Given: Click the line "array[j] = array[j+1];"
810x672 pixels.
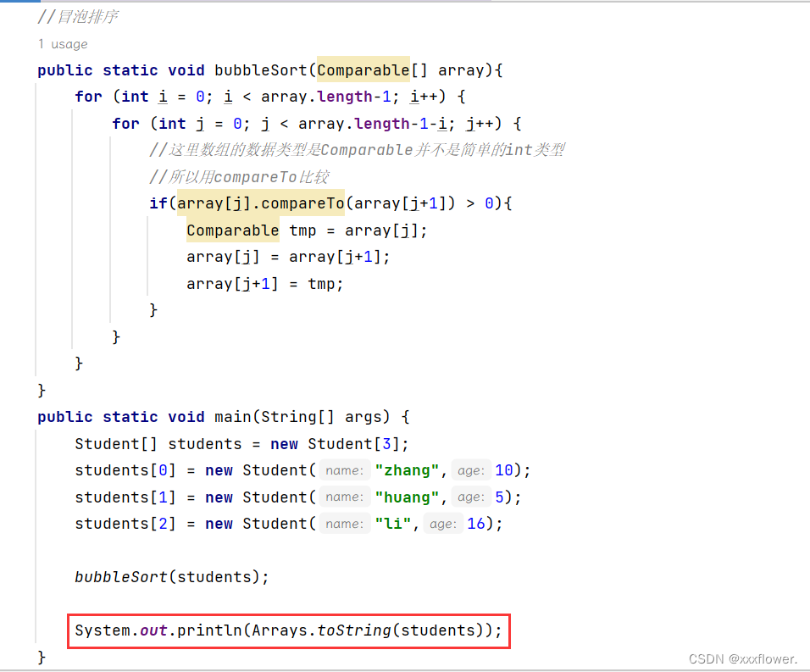Looking at the screenshot, I should coord(288,257).
